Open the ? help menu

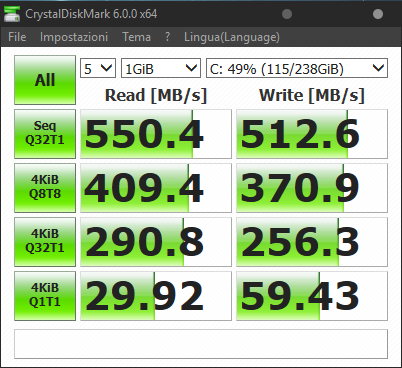tap(167, 37)
